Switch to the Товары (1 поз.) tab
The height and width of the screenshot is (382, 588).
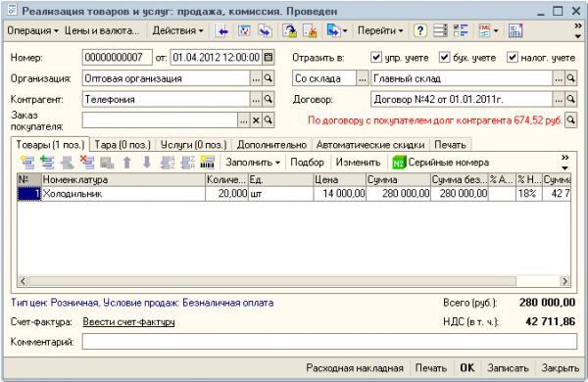[50, 145]
